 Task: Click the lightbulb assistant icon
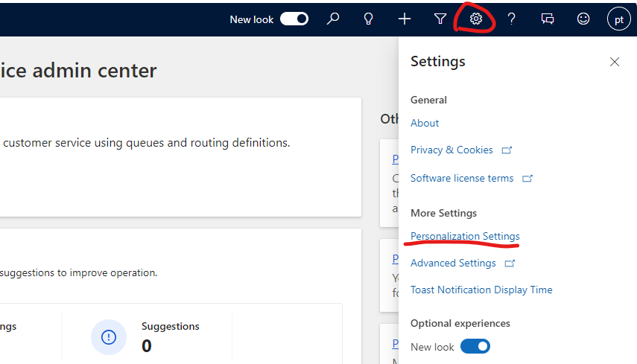(369, 19)
